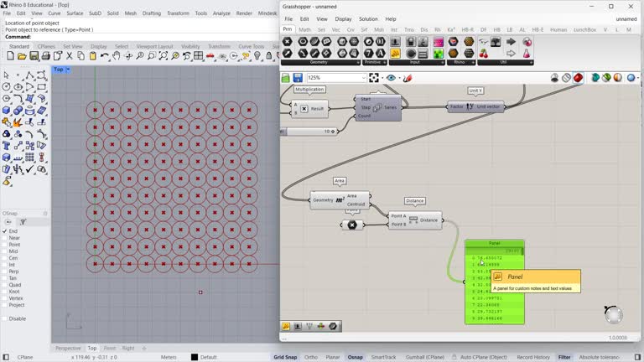Click the Save icon in Rhino's Standard toolbar

(34, 56)
